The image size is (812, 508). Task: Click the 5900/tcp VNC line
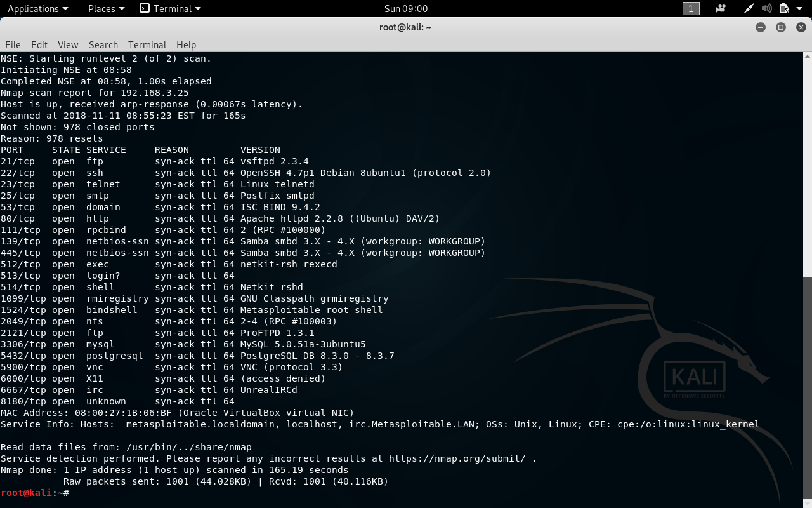click(172, 367)
